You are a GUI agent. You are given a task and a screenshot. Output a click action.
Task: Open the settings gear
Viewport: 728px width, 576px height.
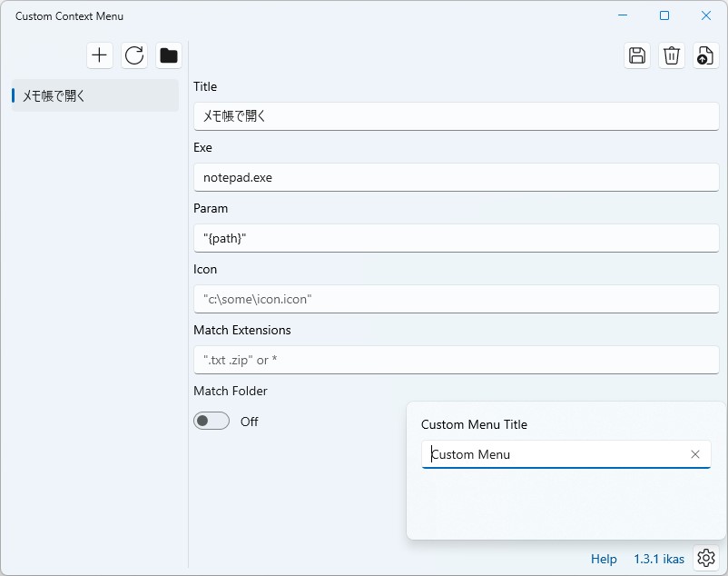[x=706, y=558]
